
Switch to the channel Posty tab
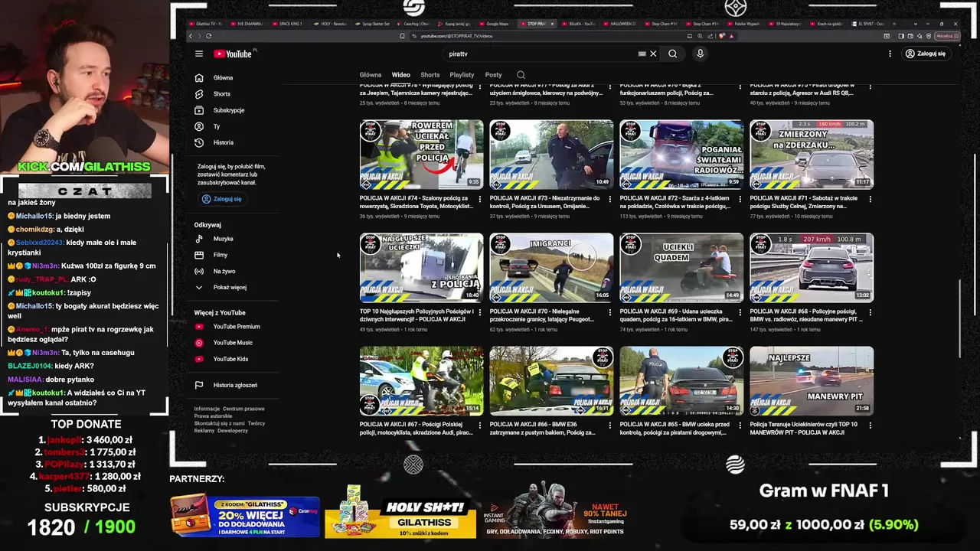[493, 75]
